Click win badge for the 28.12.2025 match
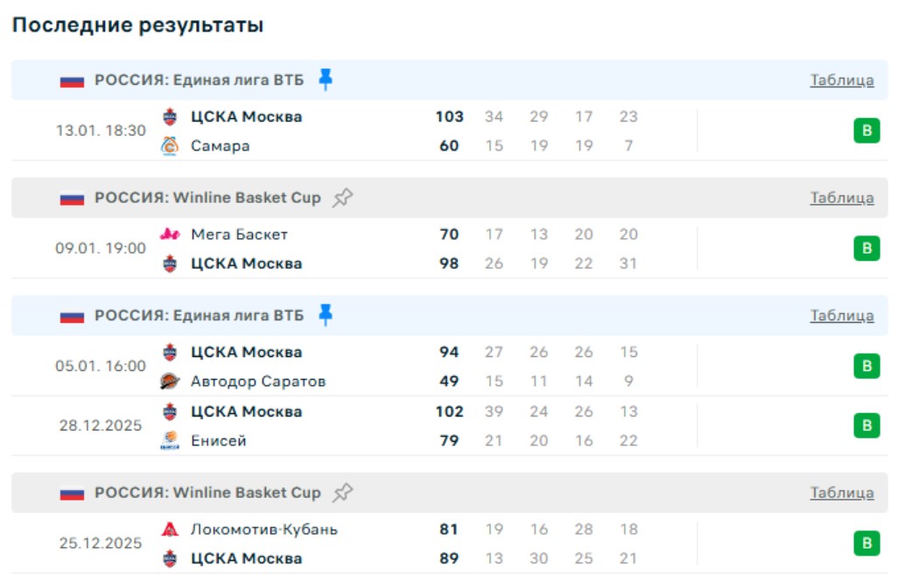The height and width of the screenshot is (588, 904). 866,426
